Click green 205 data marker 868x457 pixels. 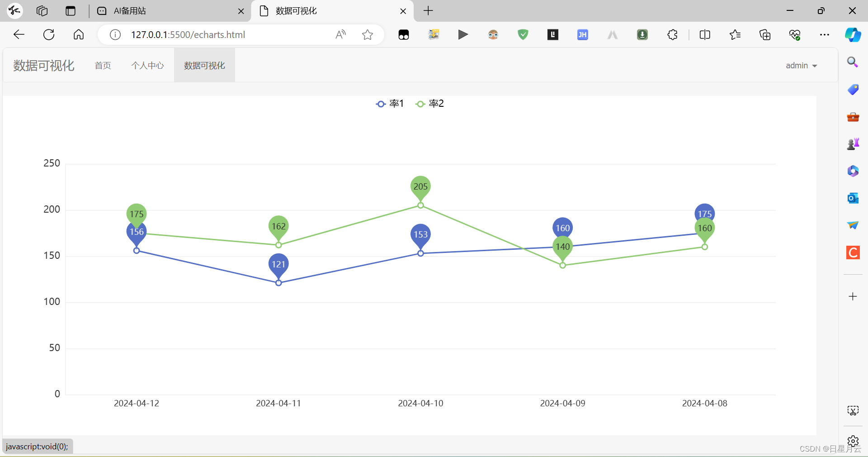[x=420, y=186]
